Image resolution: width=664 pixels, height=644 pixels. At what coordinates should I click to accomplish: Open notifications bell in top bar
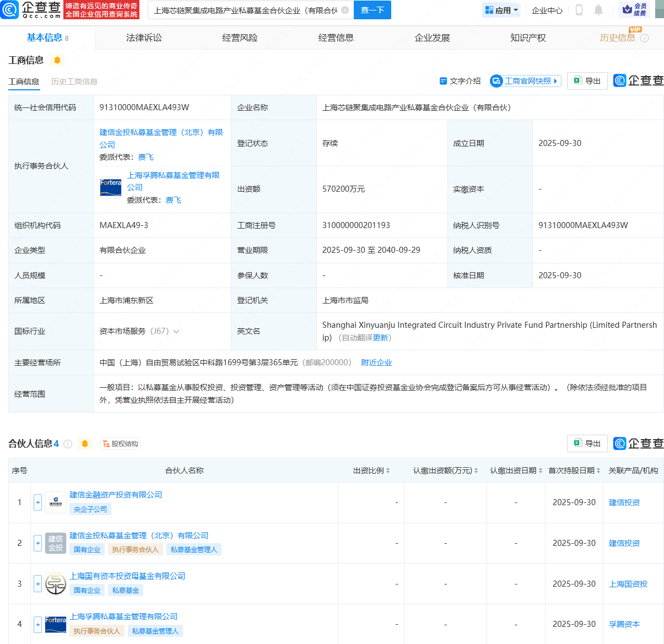[x=598, y=10]
